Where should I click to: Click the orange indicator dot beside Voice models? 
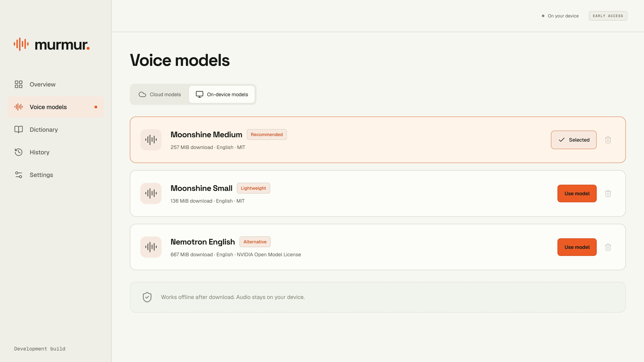96,107
